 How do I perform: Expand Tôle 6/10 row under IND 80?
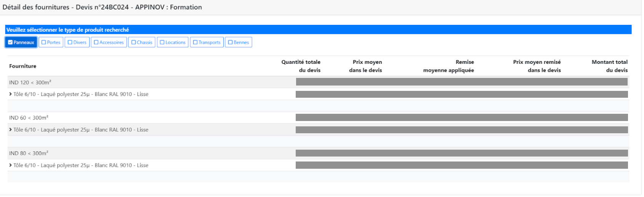pos(11,165)
